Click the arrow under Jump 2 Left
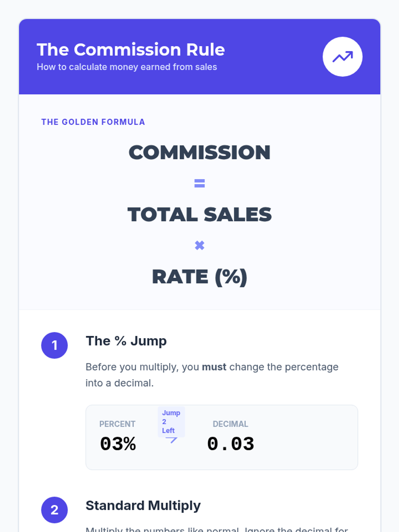This screenshot has height=532, width=399. (171, 440)
